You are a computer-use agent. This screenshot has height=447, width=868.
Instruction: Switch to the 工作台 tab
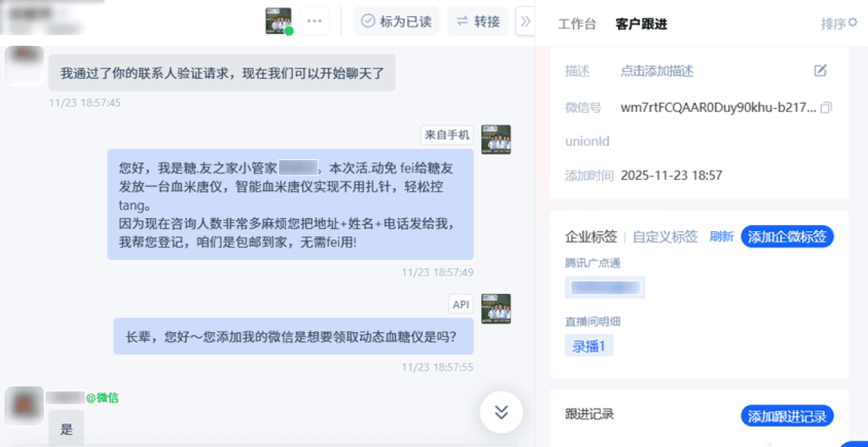577,24
